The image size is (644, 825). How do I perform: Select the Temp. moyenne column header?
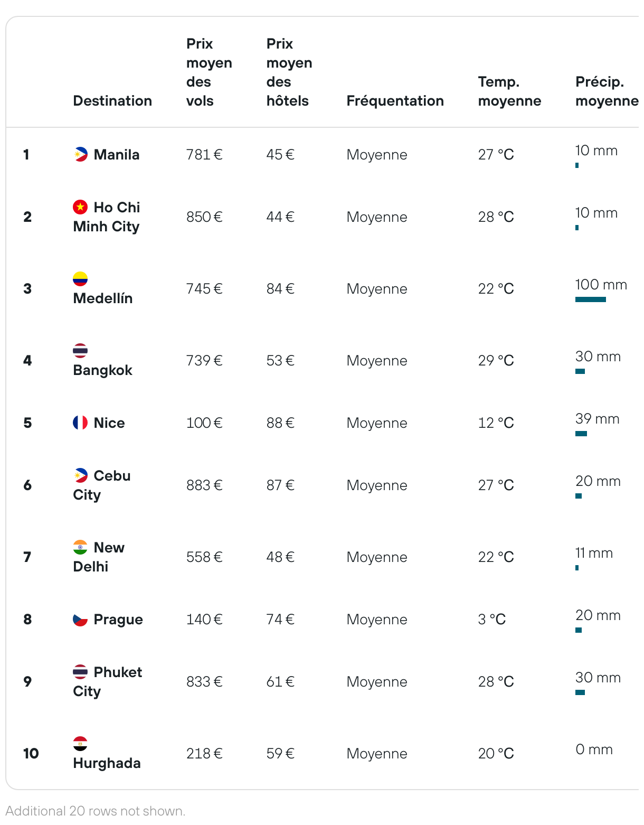click(509, 91)
